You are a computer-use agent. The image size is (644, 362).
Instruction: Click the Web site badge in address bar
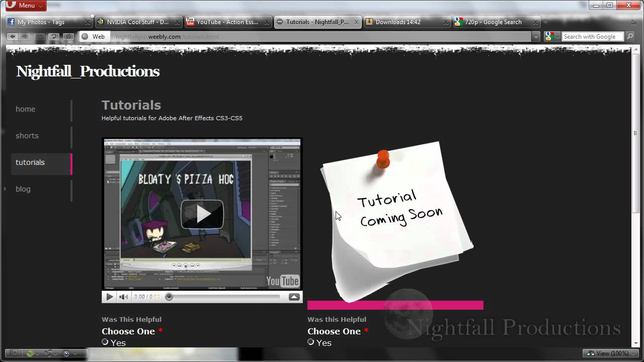(94, 37)
